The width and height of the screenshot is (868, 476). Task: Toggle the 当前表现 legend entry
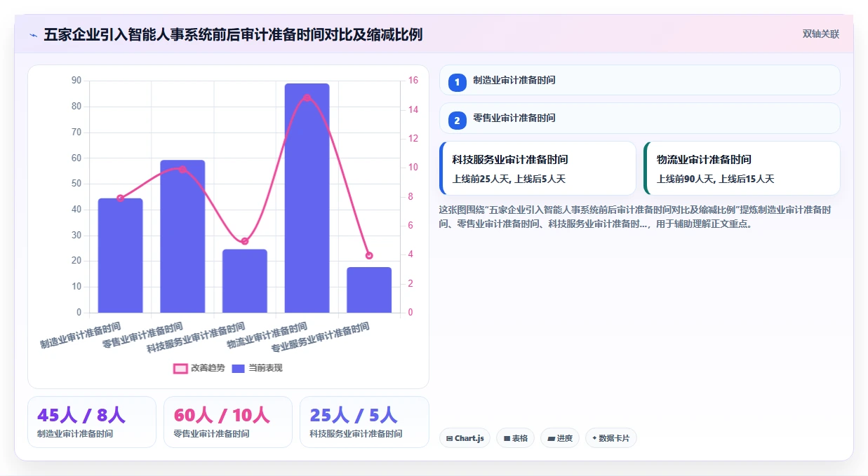tap(258, 368)
